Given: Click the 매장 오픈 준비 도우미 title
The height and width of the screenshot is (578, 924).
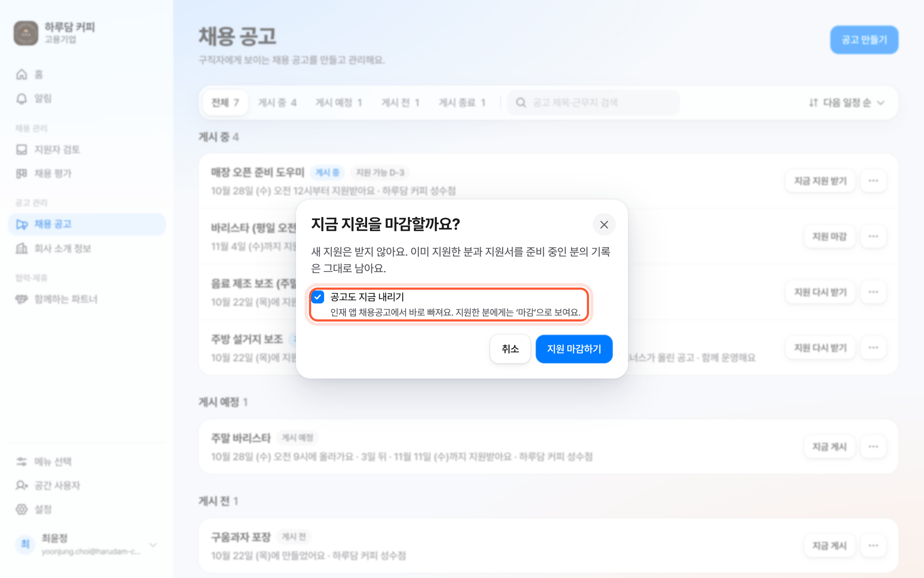Looking at the screenshot, I should (x=258, y=172).
